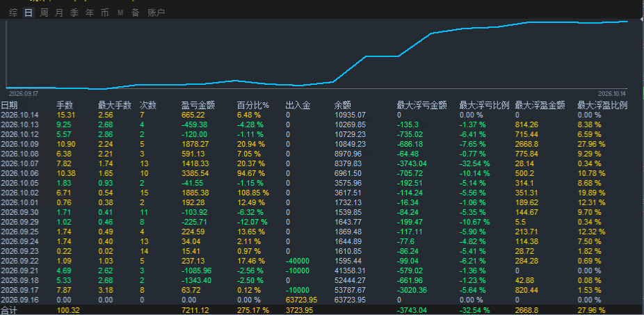
Task: Click the 最大浮亏比例 column header
Action: (x=484, y=106)
